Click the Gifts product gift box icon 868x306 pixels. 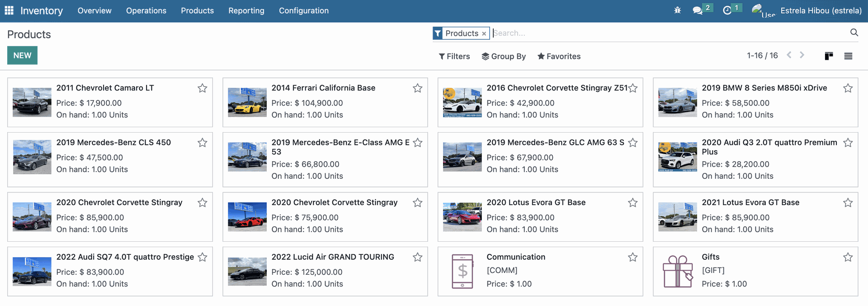point(678,271)
